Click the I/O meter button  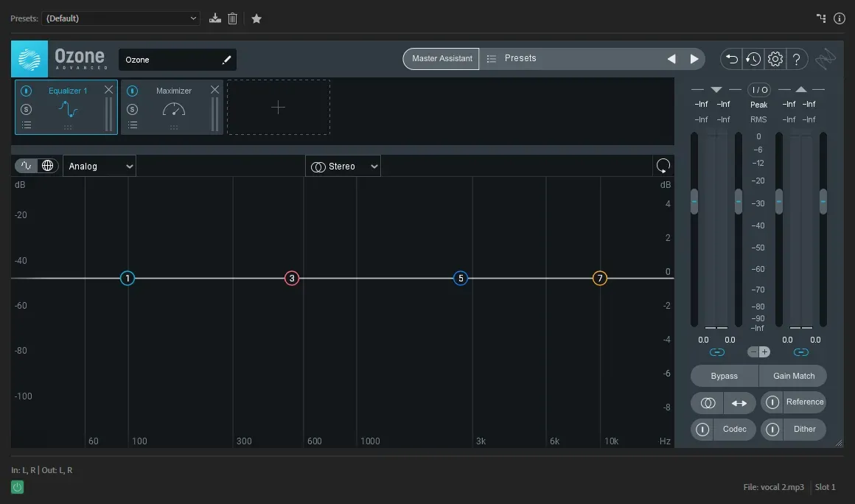pos(759,90)
